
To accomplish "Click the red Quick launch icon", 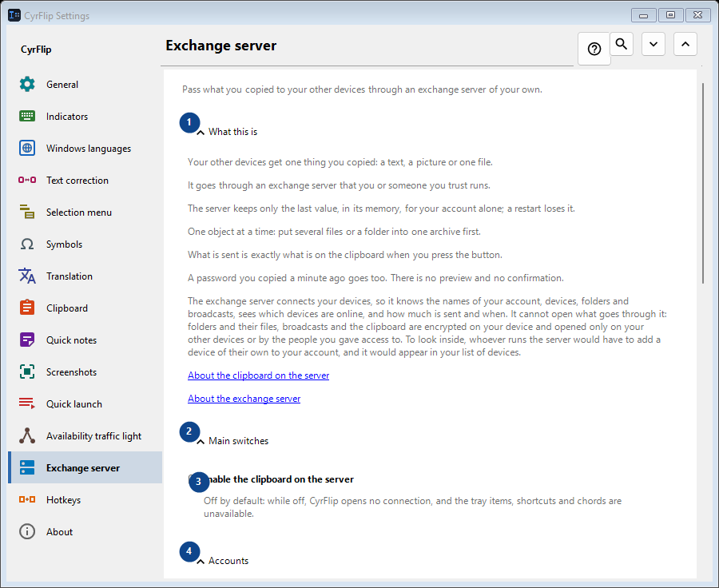I will [27, 403].
